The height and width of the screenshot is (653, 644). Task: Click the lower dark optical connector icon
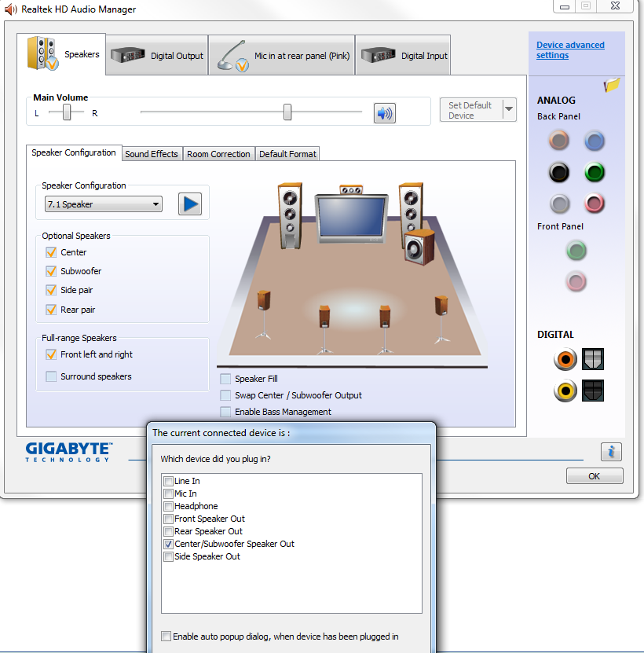[593, 391]
